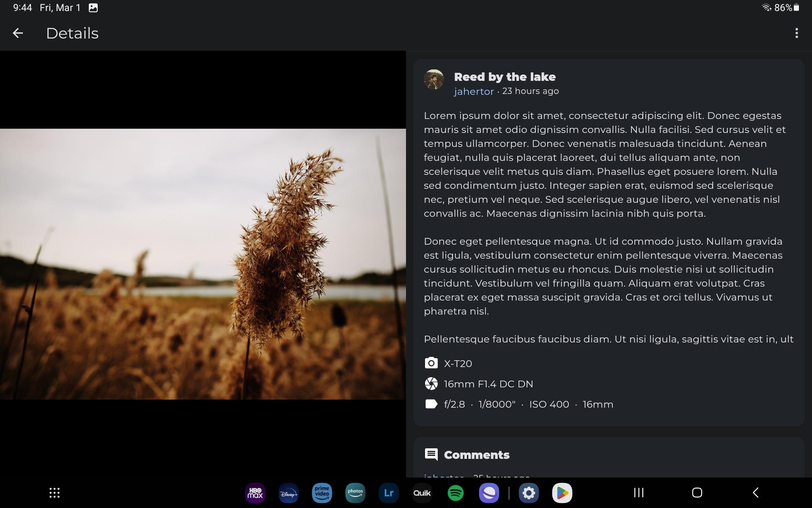Launch Amazon Photos from the taskbar
The height and width of the screenshot is (508, 812).
[x=355, y=493]
